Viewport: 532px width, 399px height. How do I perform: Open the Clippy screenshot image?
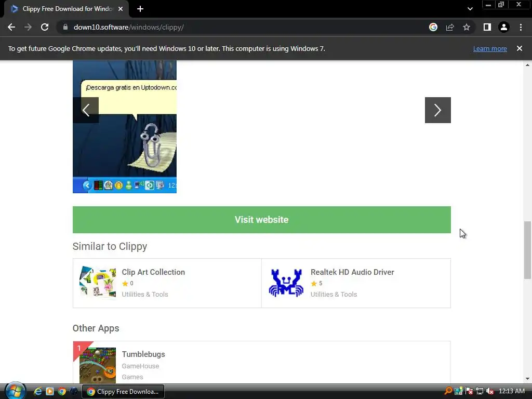[x=125, y=127]
